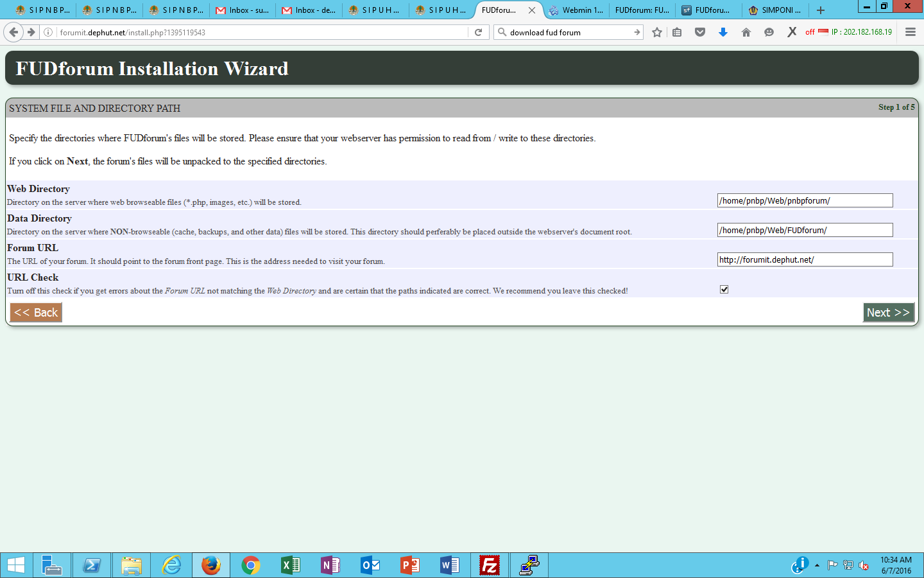Switch to the first SIPNBP tab
This screenshot has height=578, width=924.
tap(42, 10)
